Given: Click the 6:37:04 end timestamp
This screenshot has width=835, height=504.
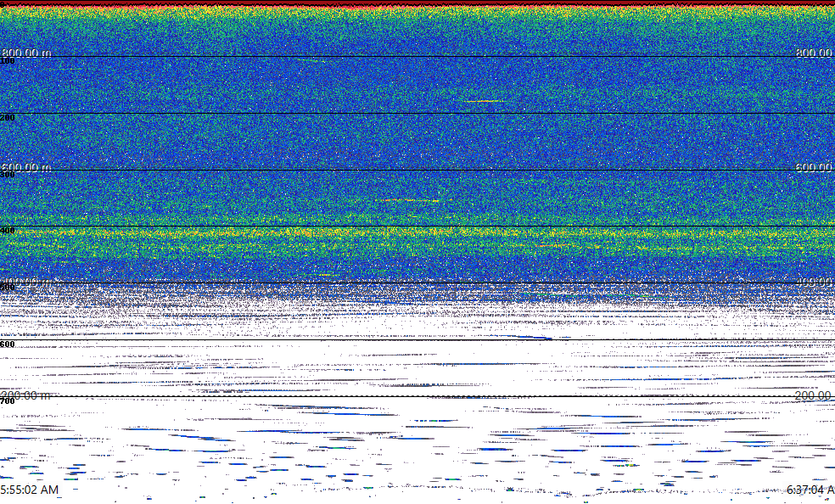Looking at the screenshot, I should pyautogui.click(x=811, y=490).
